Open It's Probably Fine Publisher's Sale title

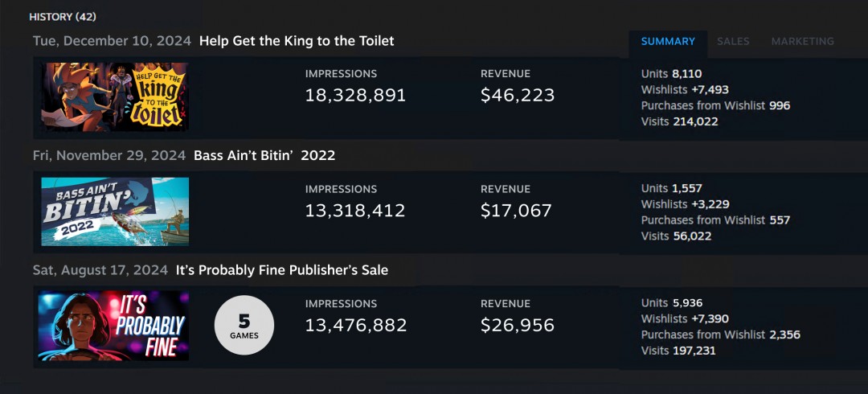282,270
